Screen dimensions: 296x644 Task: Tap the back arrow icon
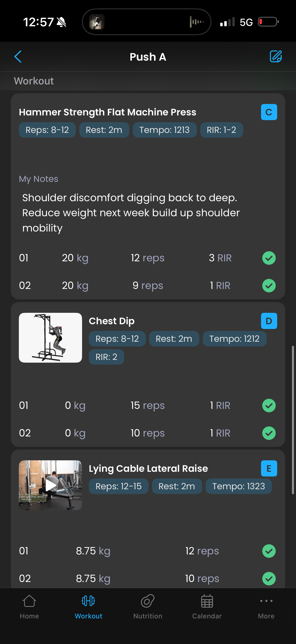click(x=18, y=57)
